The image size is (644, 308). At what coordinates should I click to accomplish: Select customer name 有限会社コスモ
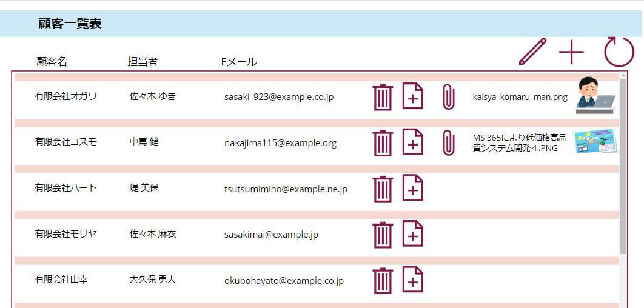(66, 142)
